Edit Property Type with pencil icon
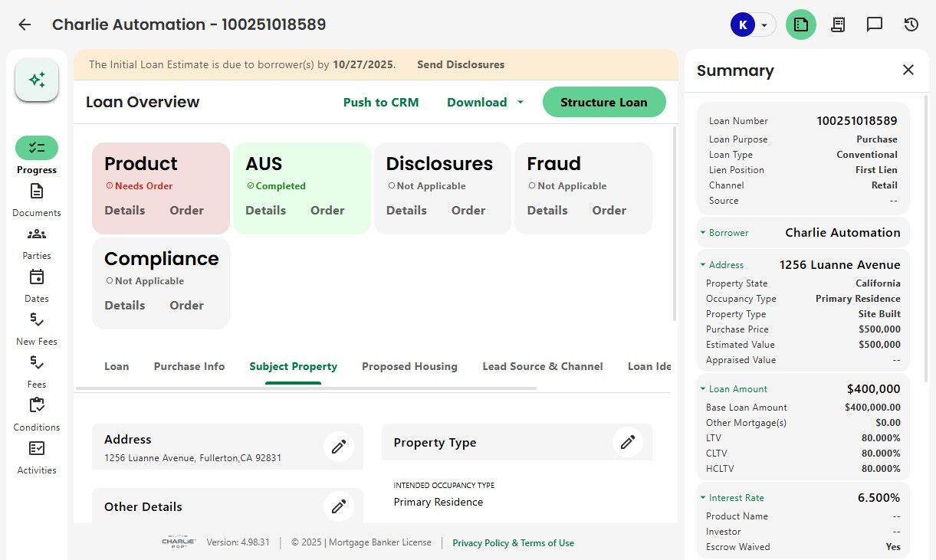 628,442
